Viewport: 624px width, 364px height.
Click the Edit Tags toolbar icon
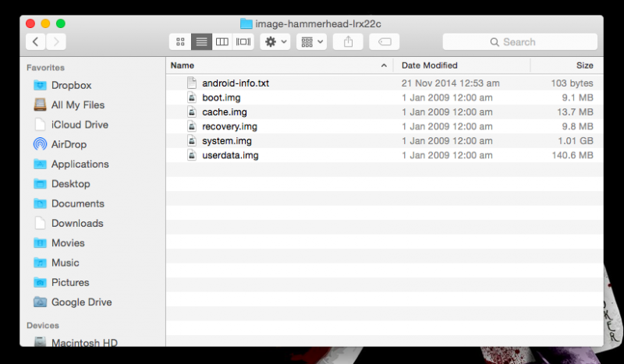[x=385, y=41]
